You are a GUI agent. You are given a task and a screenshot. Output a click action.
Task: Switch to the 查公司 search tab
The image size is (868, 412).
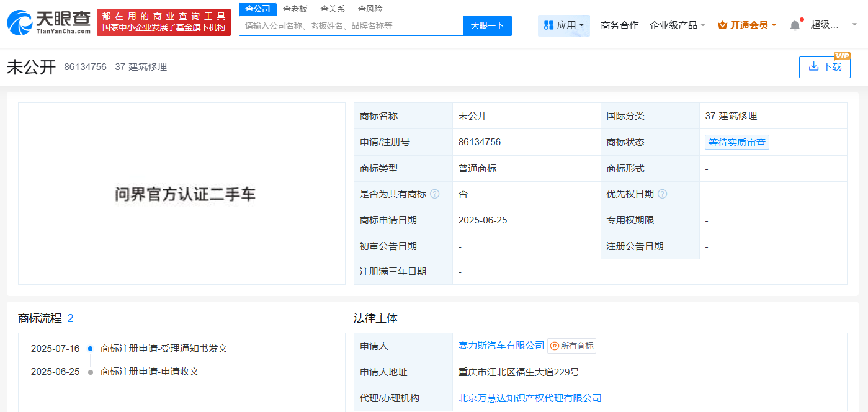pos(257,9)
